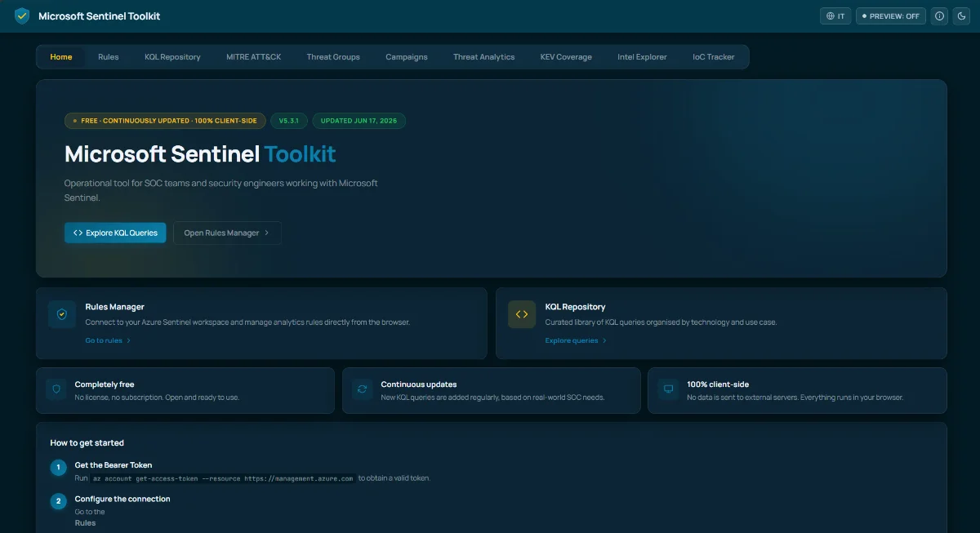
Task: Click the FREE · CONTINUOUSLY UPDATED badge
Action: 165,121
